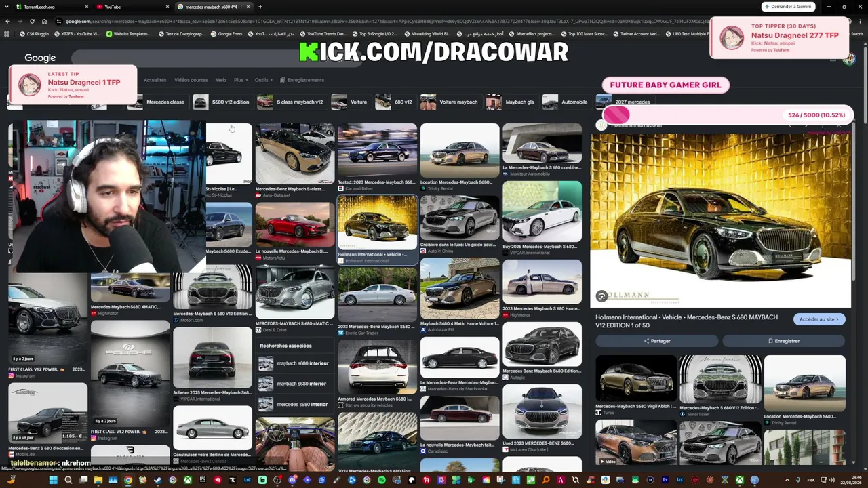This screenshot has width=868, height=488.
Task: Click the Demander à Gemini button
Action: click(x=787, y=7)
